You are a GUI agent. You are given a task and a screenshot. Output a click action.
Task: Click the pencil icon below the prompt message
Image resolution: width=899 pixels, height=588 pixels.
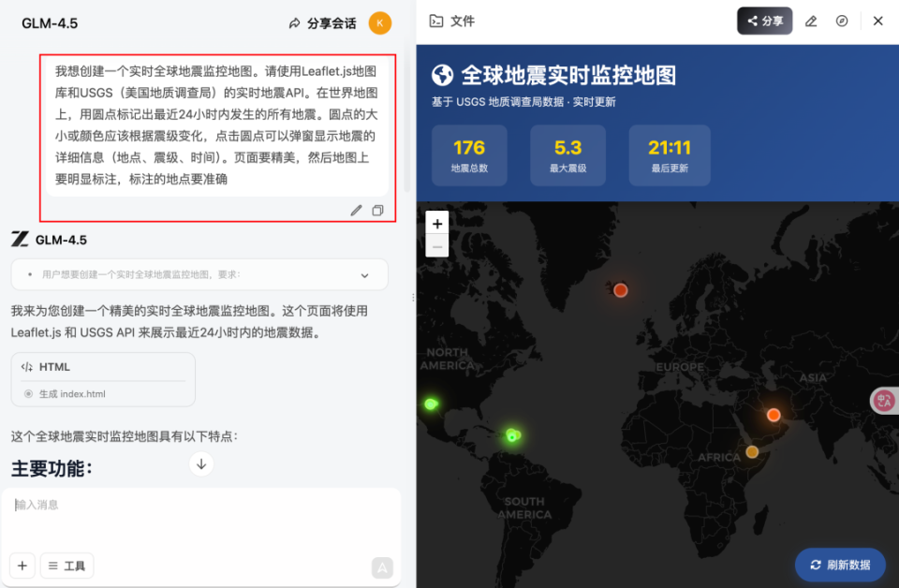(x=356, y=211)
